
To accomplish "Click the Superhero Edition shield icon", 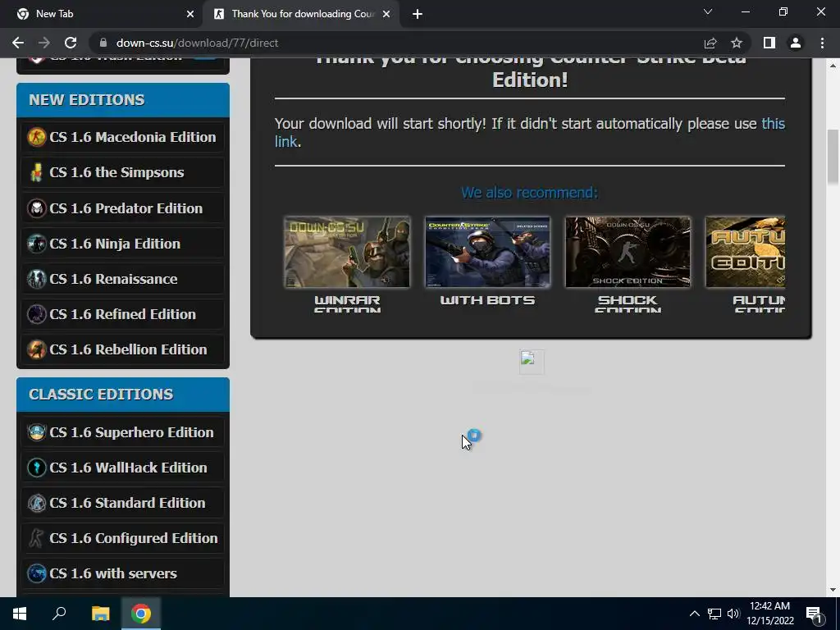I will pyautogui.click(x=36, y=431).
